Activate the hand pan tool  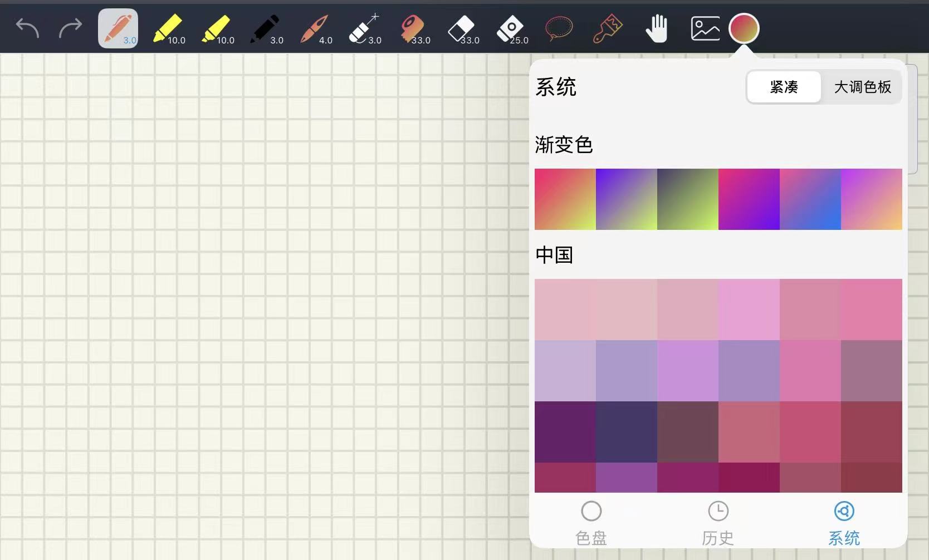click(x=657, y=28)
